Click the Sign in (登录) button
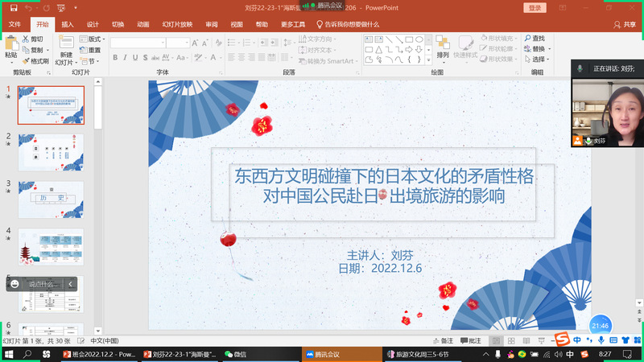Screen dimensions: 644x362 click(x=535, y=7)
